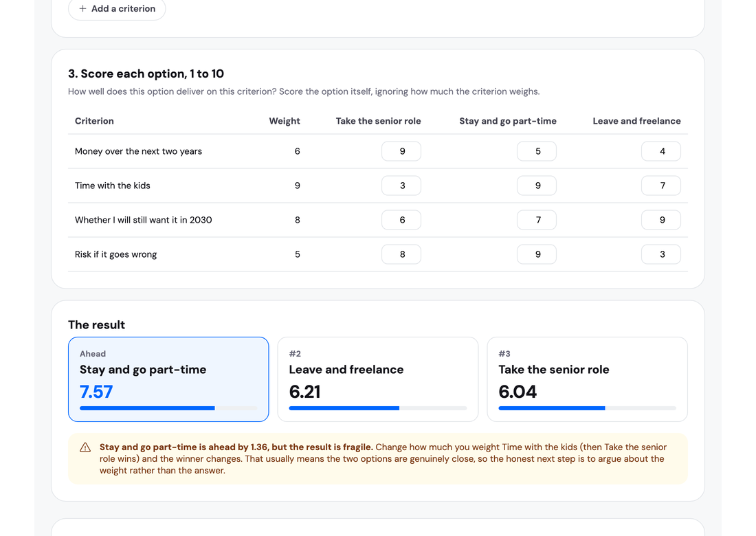Click the Add a criterion button
Viewport: 756px width, 536px height.
click(117, 9)
